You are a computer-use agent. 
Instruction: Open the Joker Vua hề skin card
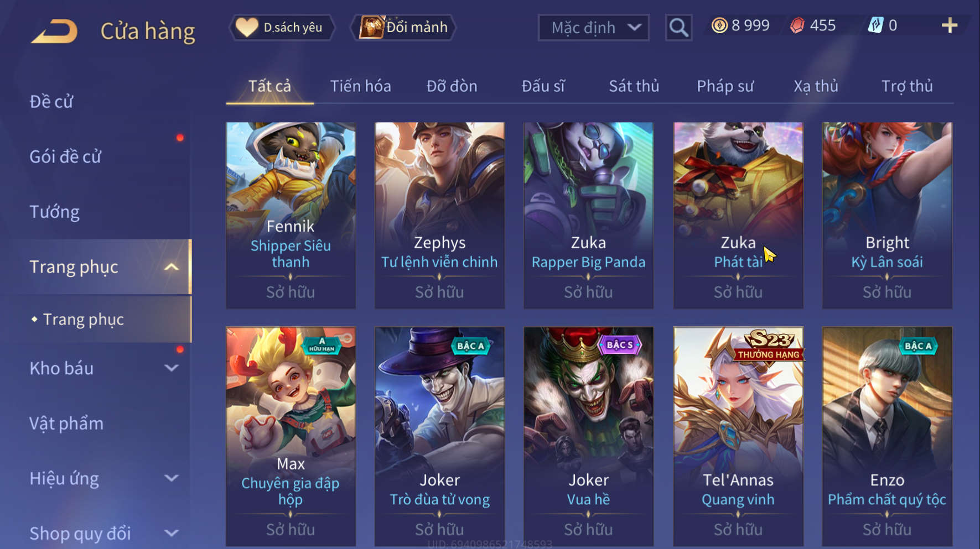tap(588, 436)
